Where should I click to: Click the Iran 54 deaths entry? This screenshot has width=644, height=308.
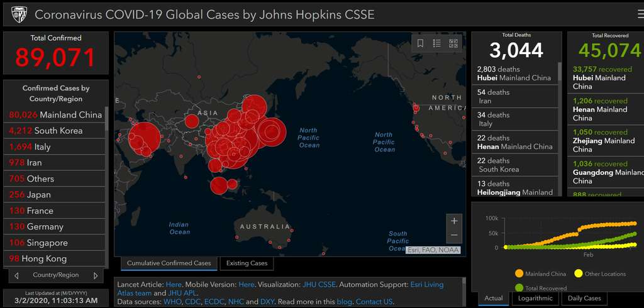pyautogui.click(x=514, y=97)
